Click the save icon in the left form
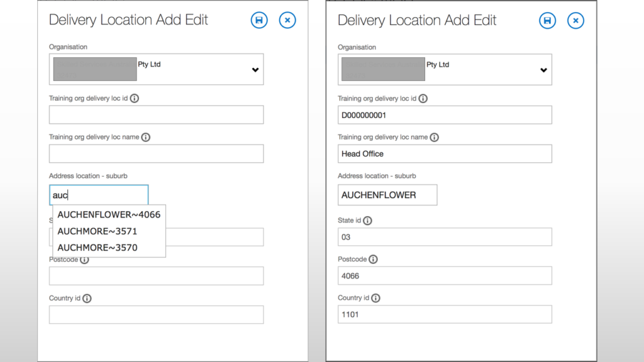The width and height of the screenshot is (644, 362). 258,21
